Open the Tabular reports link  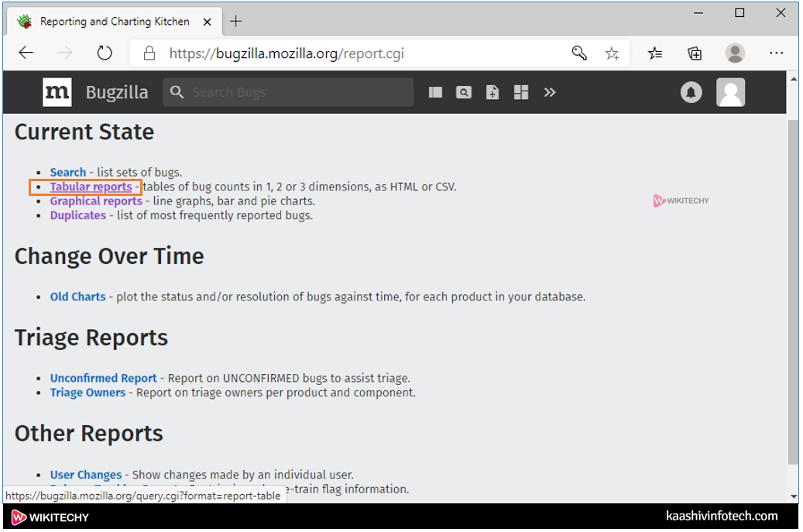[91, 187]
